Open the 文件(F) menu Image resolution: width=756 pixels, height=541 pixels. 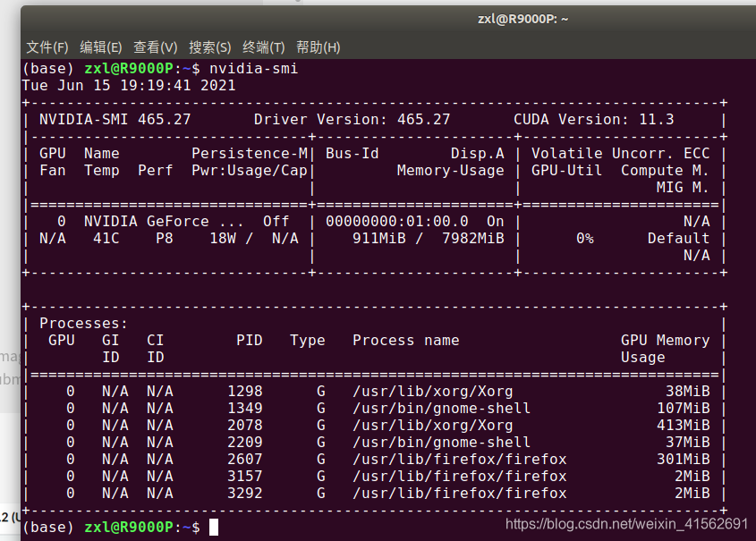[x=47, y=47]
